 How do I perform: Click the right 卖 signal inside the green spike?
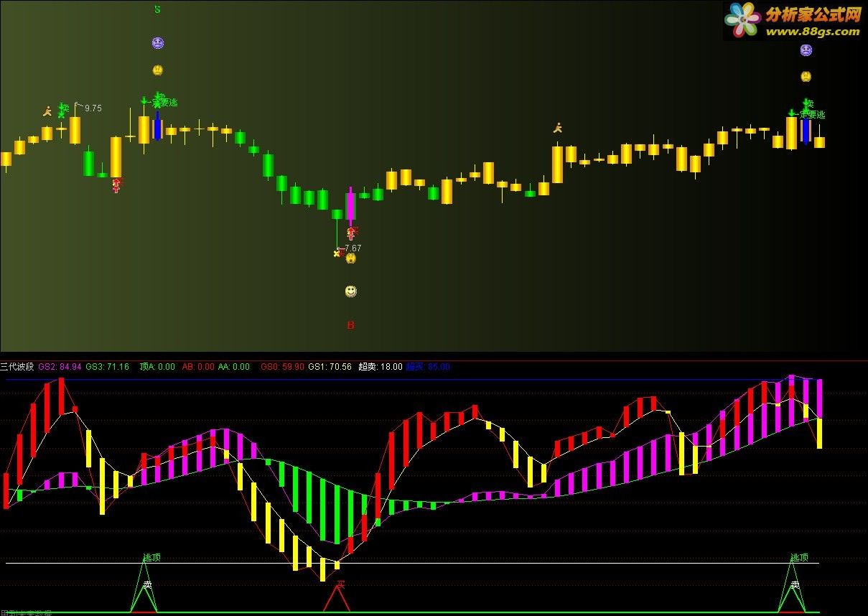tap(795, 585)
